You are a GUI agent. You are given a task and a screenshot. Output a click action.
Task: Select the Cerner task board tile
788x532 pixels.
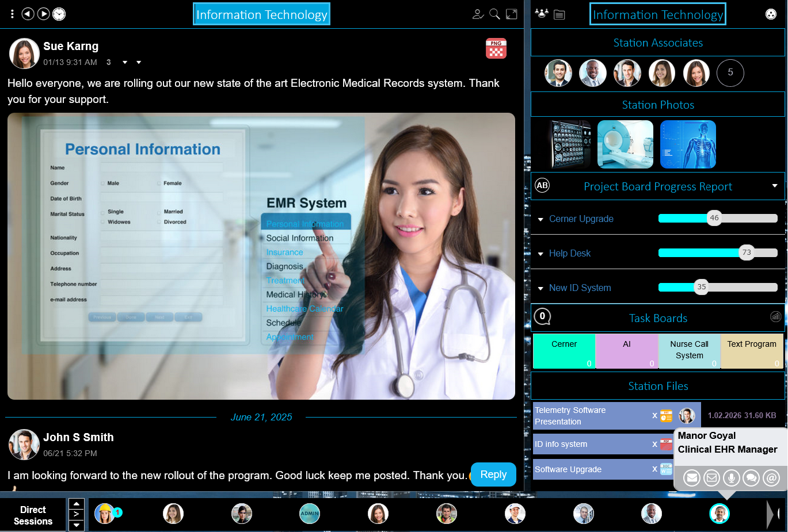[x=564, y=350]
